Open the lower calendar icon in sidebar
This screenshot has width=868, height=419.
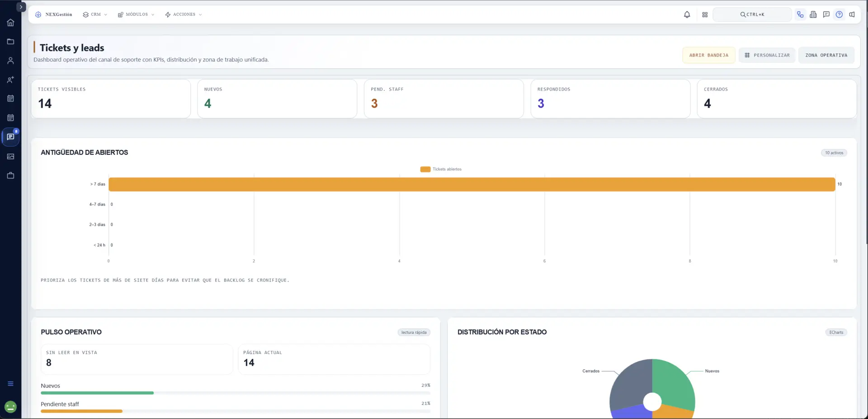tap(10, 118)
